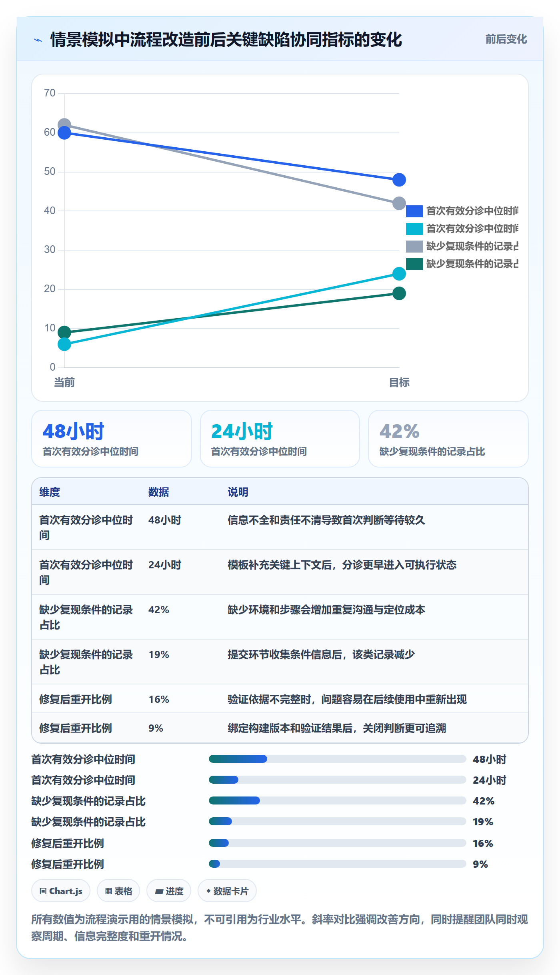Viewport: 560px width, 975px height.
Task: Click the text 缺少环境和步骤会增加重复沟通与定位成本
Action: (x=326, y=610)
